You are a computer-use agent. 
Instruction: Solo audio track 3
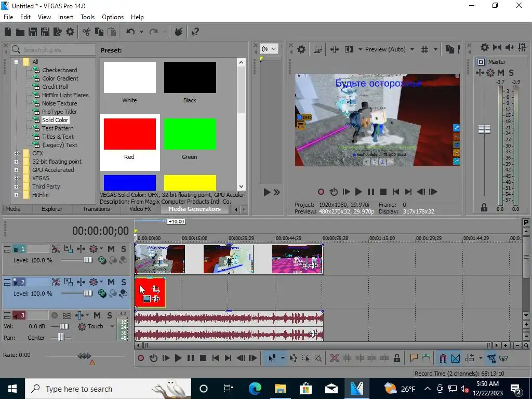click(109, 315)
